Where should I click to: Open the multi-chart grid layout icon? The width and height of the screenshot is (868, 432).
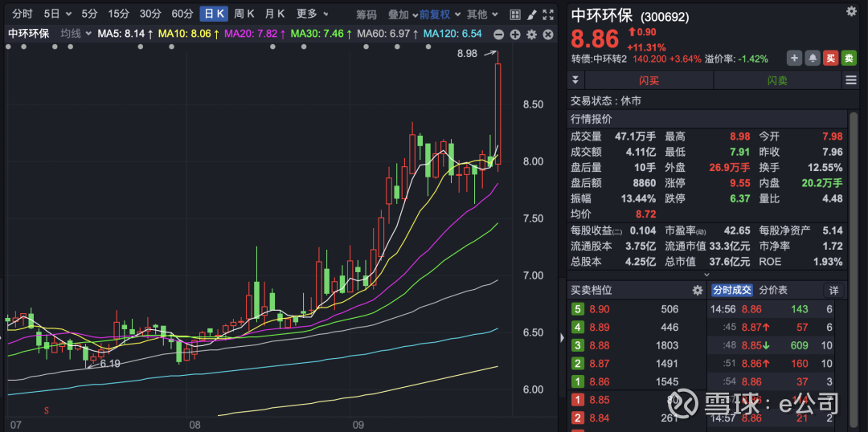tap(514, 14)
